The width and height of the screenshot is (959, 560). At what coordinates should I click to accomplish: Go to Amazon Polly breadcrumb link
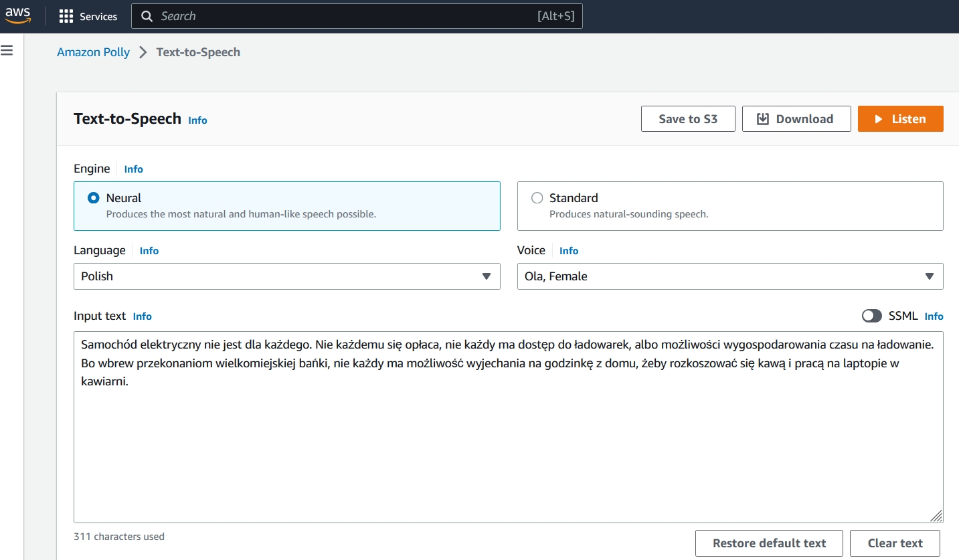click(93, 52)
